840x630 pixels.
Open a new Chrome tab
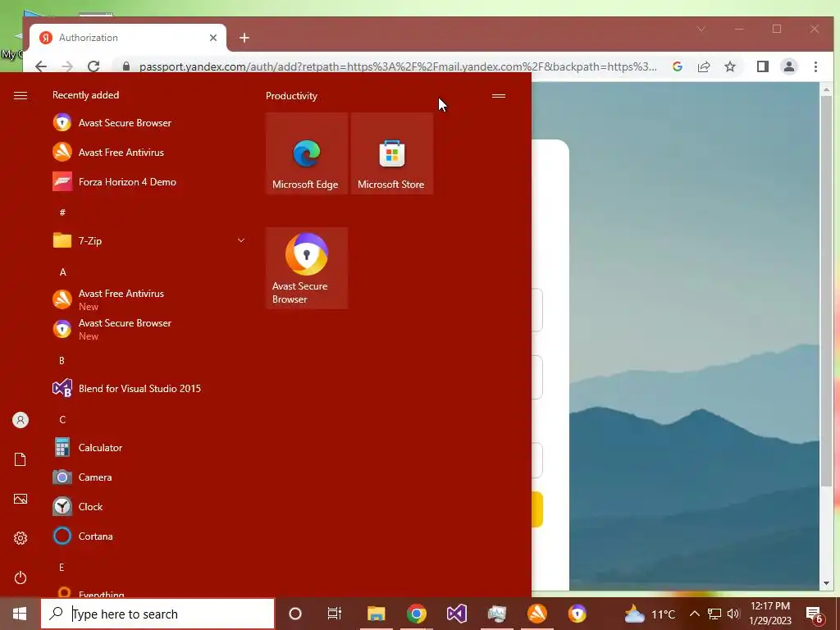[244, 38]
